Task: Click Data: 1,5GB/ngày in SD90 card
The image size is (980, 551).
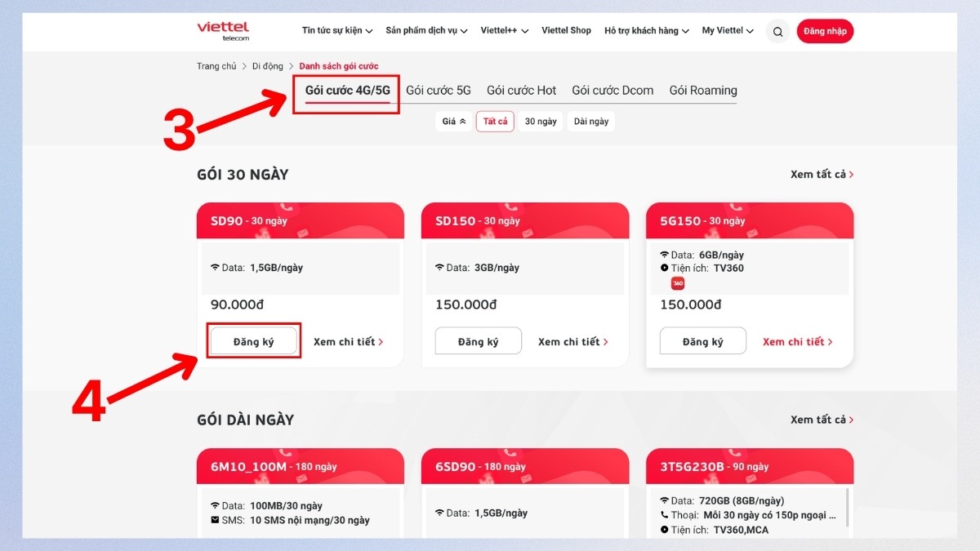Action: click(x=256, y=268)
